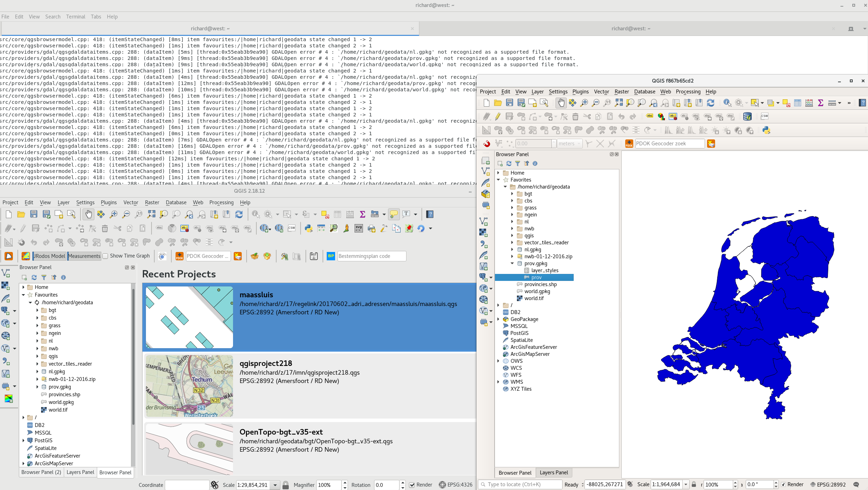Toggle Render checkbox in QGIS 3 status bar
Image resolution: width=868 pixels, height=490 pixels.
pos(783,484)
